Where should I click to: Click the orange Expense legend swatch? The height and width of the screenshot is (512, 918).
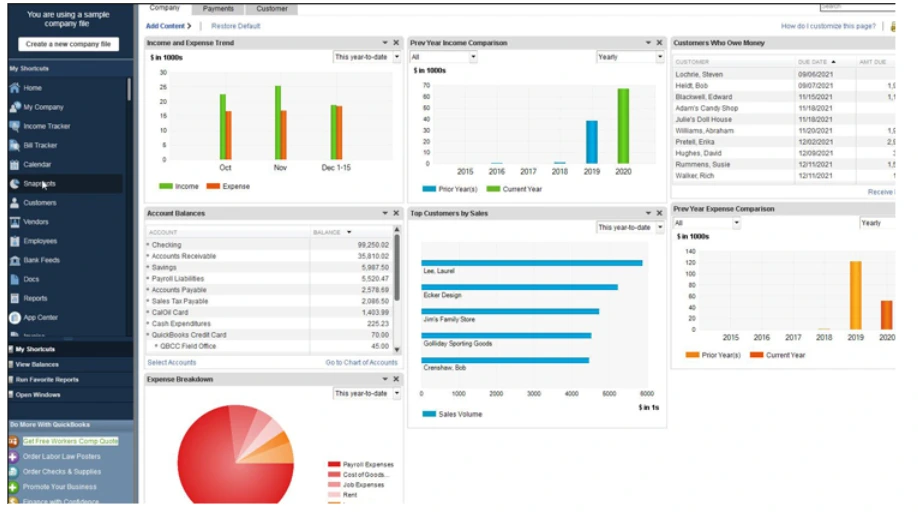point(213,186)
